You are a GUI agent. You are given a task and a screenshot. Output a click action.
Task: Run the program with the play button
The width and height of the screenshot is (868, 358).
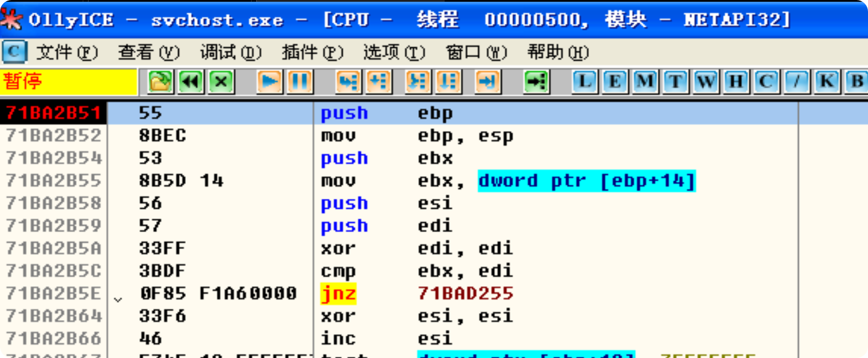269,82
